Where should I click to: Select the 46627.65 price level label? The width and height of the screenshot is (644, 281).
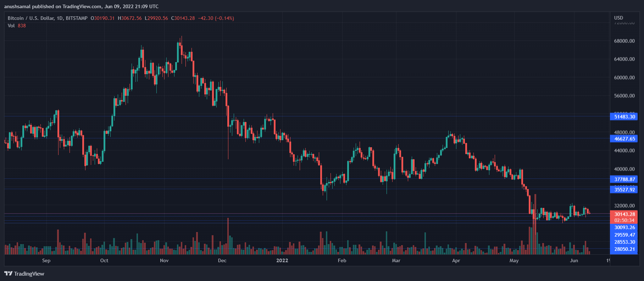(x=624, y=139)
